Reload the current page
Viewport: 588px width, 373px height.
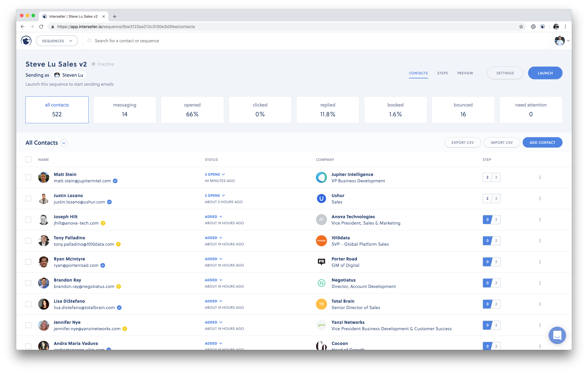(41, 27)
